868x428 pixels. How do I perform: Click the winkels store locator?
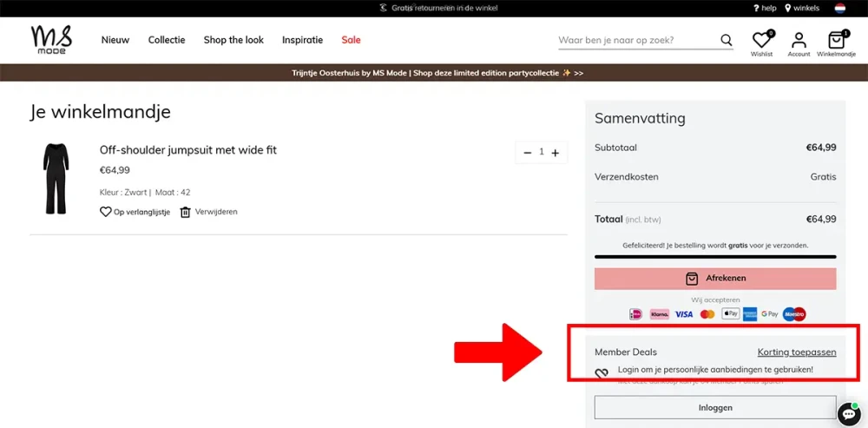(x=801, y=8)
